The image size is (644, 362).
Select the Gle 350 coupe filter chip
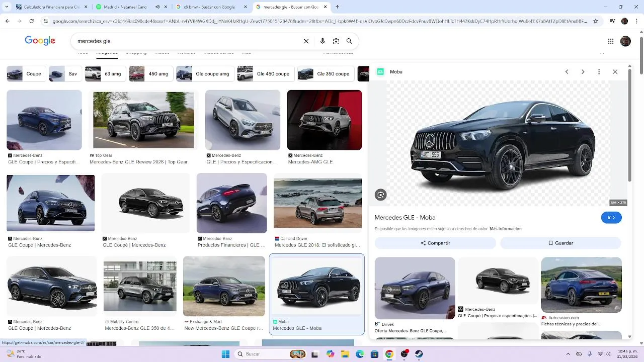(326, 74)
